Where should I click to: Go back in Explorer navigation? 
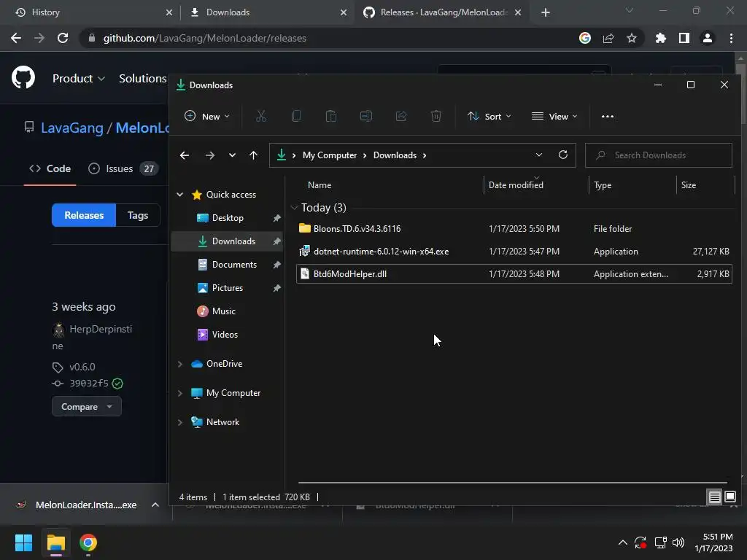point(185,155)
